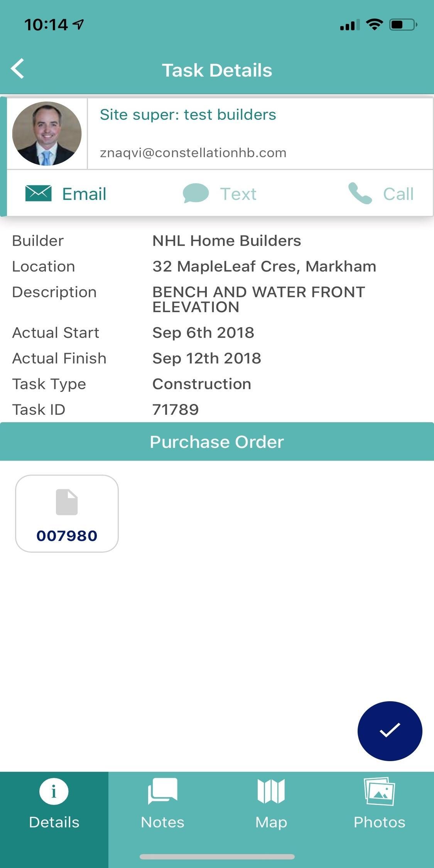
Task: Switch to the Map tab
Action: [271, 804]
